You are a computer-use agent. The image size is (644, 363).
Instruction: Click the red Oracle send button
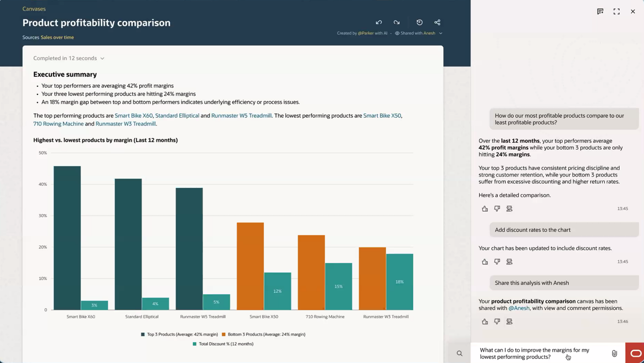pyautogui.click(x=635, y=353)
